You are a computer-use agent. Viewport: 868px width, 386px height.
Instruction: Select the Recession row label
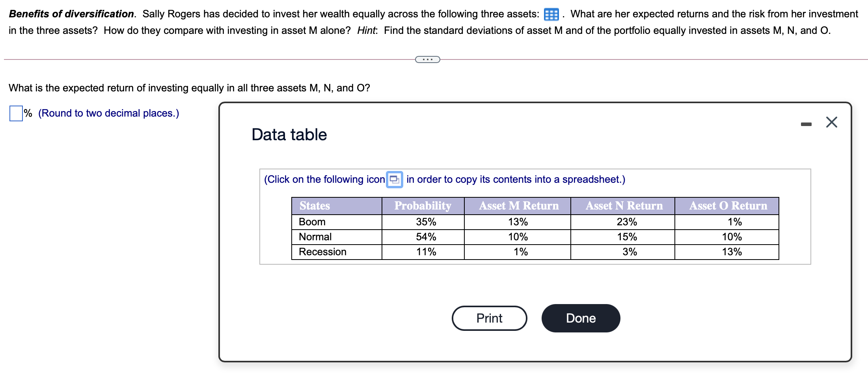tap(322, 252)
